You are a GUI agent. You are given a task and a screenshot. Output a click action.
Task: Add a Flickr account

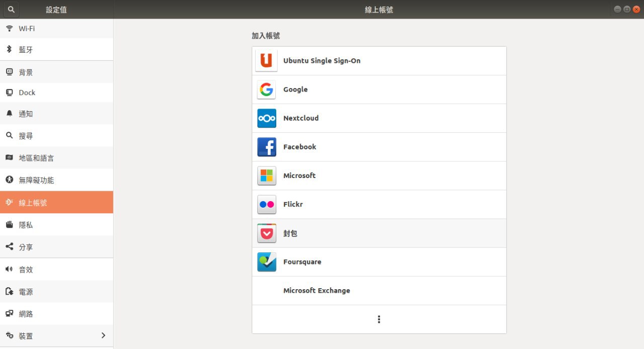click(x=379, y=204)
